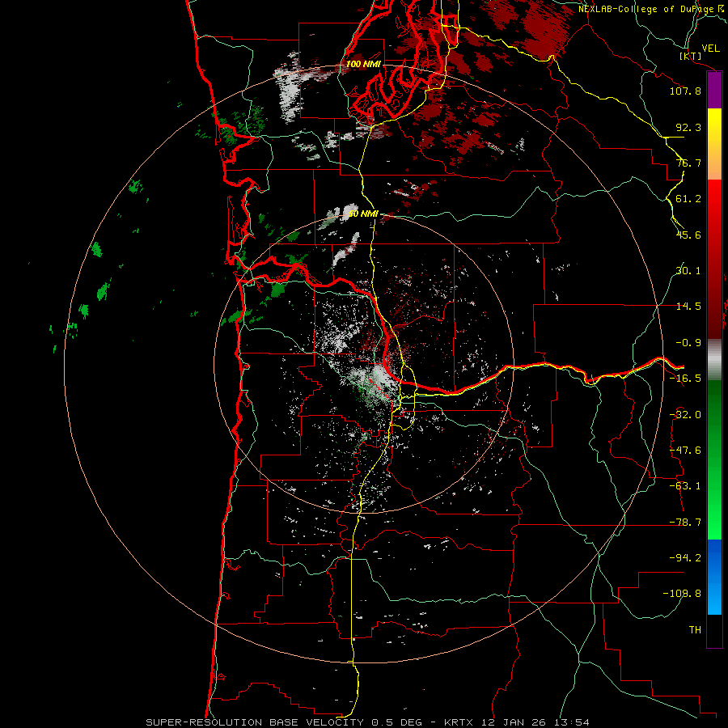Click the -32.0 scale value

pyautogui.click(x=685, y=415)
